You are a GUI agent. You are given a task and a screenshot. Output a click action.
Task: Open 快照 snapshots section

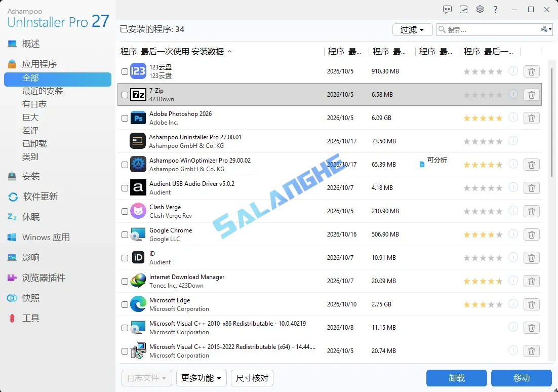coord(30,298)
